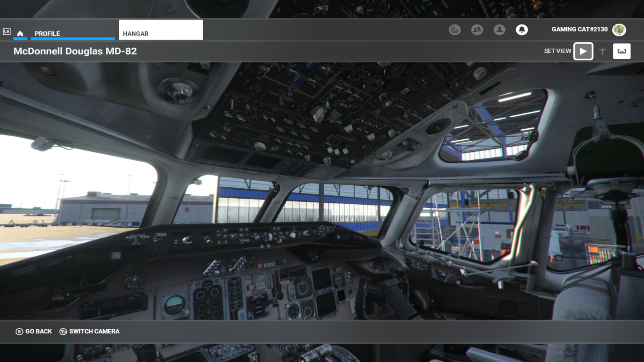
Task: Click Switch Camera in bottom bar
Action: click(x=90, y=331)
